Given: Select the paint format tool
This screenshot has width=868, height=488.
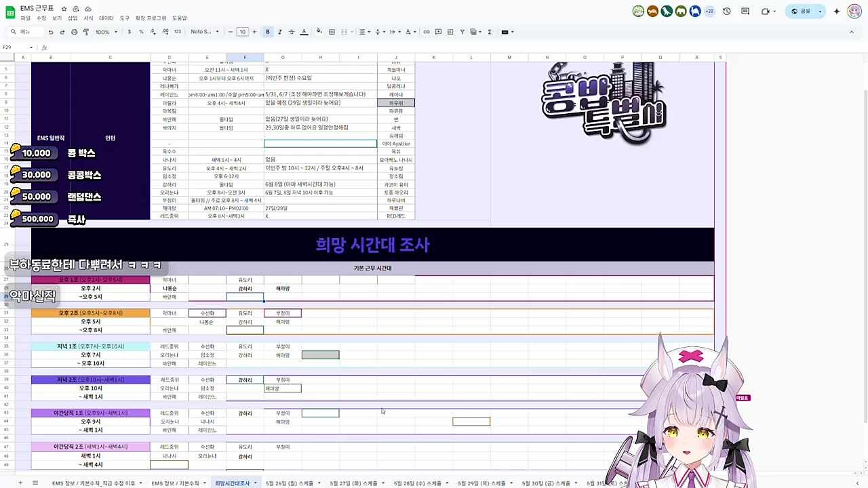Looking at the screenshot, I should point(85,32).
